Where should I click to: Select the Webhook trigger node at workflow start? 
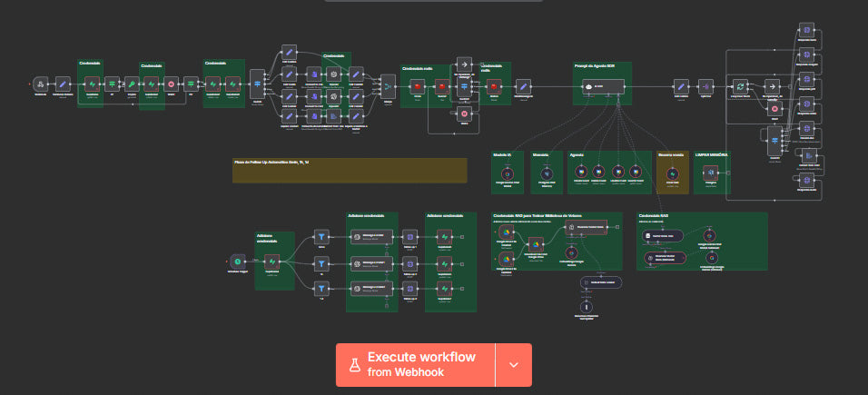tap(41, 84)
